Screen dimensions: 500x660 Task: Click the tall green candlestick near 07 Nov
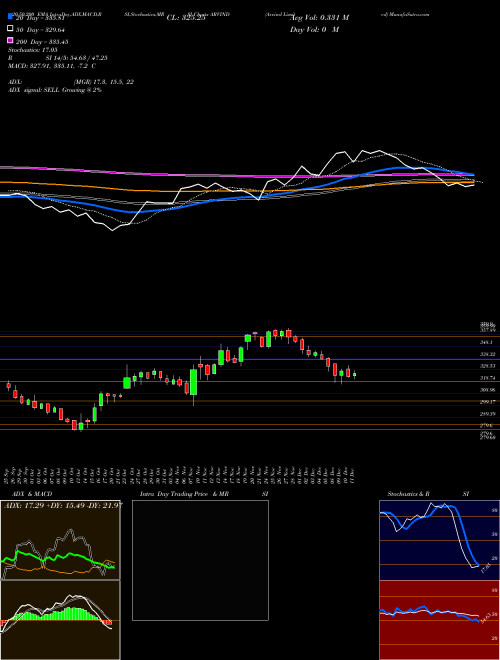pos(194,382)
